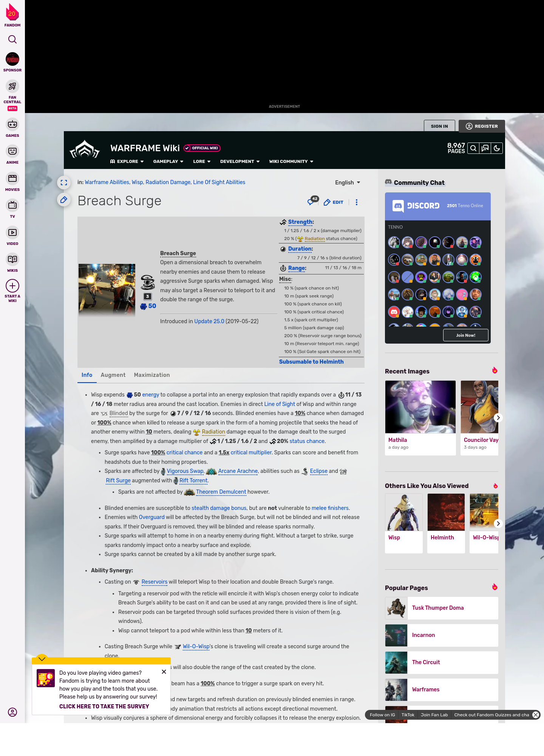Open the Overguard link
The height and width of the screenshot is (756, 544).
coord(151,517)
